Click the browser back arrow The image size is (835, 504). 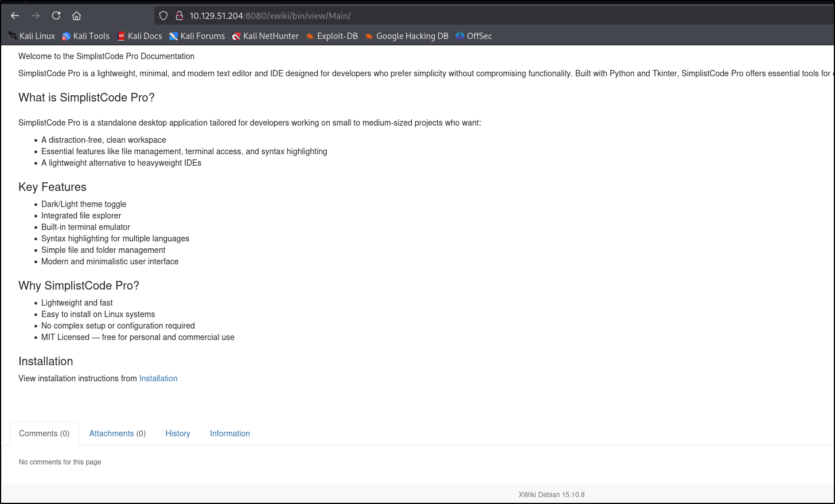pyautogui.click(x=15, y=15)
